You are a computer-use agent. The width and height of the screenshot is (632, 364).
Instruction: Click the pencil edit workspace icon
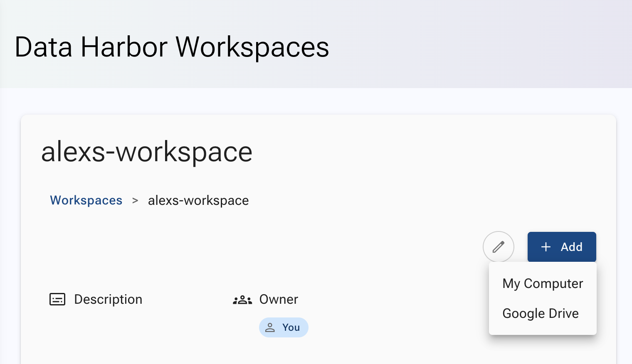[498, 247]
